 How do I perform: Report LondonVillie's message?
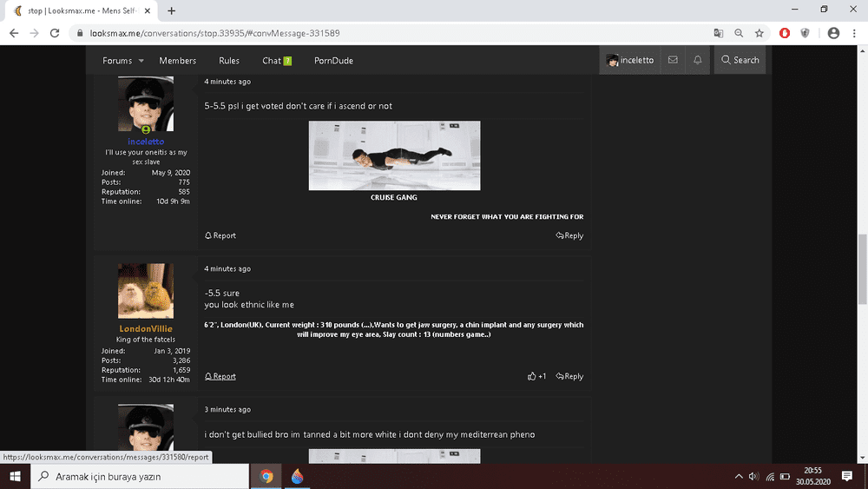click(x=220, y=376)
